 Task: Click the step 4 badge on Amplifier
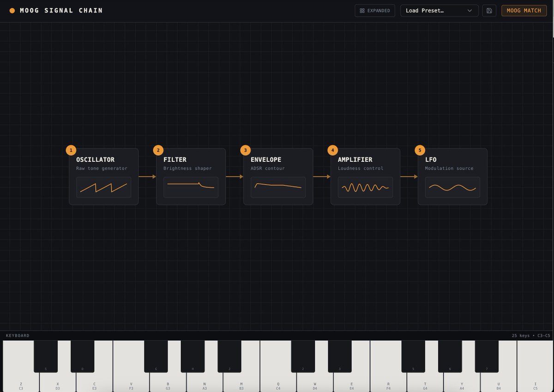(332, 150)
